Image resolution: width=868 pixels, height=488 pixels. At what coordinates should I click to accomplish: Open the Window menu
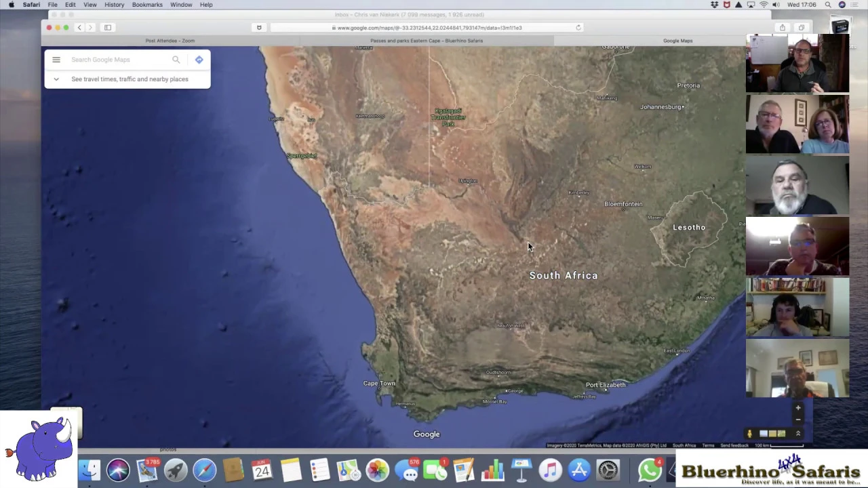[x=181, y=5]
